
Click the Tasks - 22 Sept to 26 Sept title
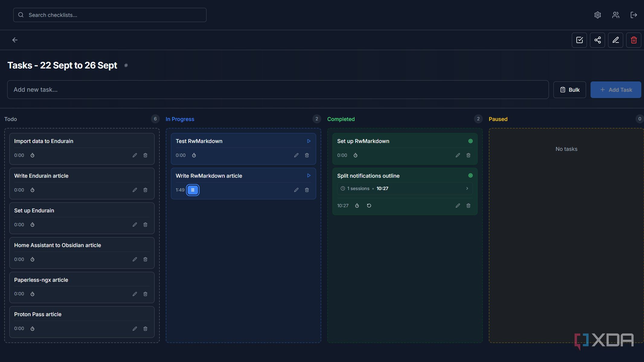[62, 65]
